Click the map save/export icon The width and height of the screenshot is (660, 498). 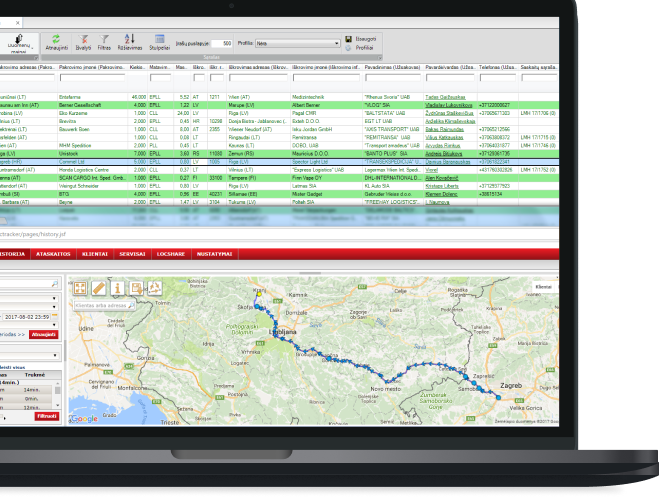136,288
